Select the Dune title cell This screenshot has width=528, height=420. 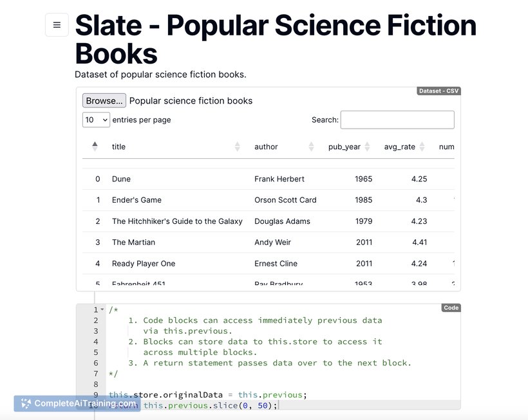[121, 179]
